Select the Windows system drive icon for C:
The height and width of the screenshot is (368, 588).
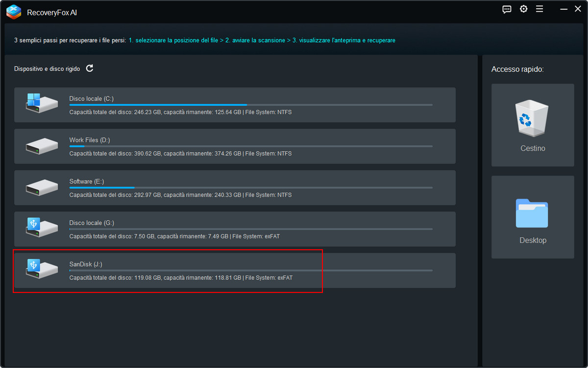point(42,105)
